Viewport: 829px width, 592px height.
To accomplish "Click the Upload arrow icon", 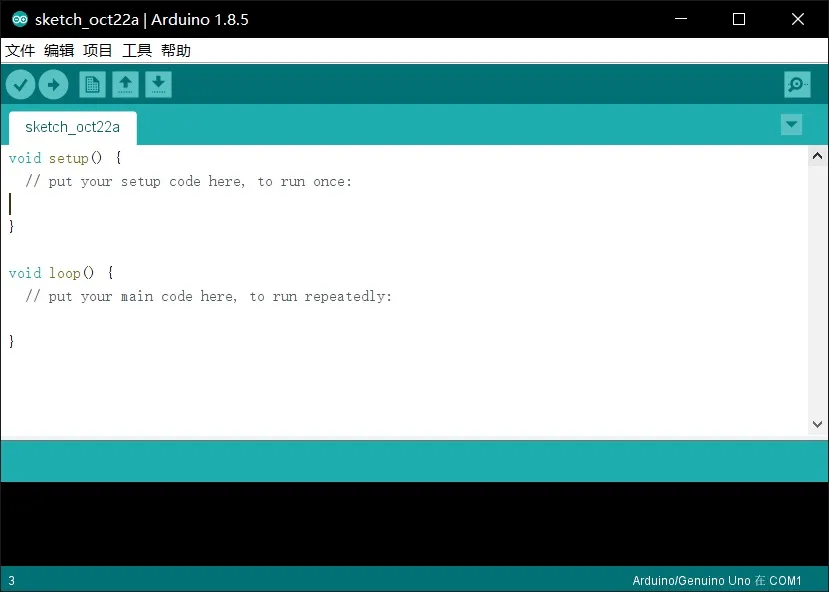I will tap(53, 85).
